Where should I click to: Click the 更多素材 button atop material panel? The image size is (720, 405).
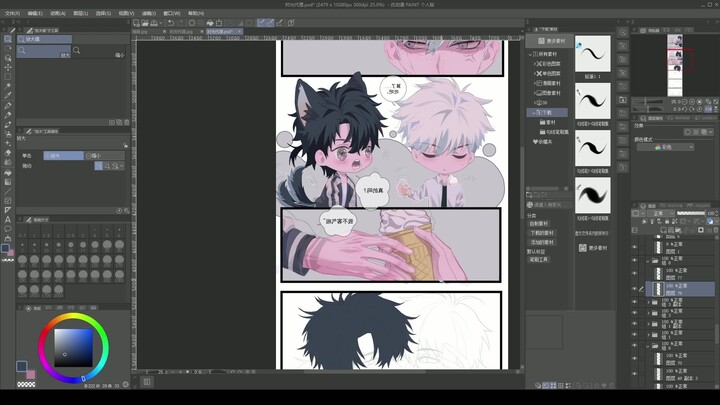[x=552, y=41]
